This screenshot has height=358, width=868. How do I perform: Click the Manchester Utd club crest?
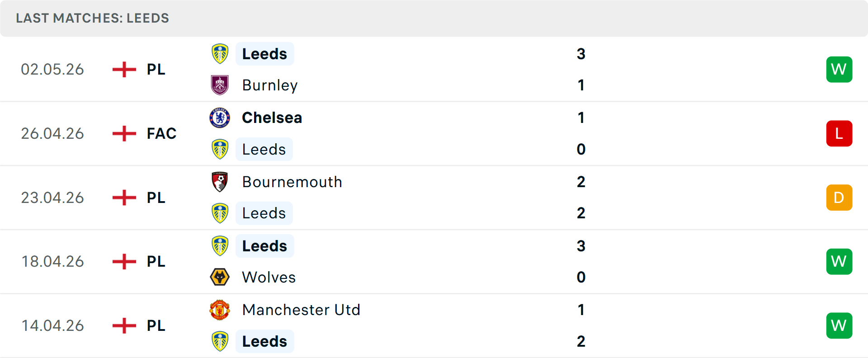[220, 310]
